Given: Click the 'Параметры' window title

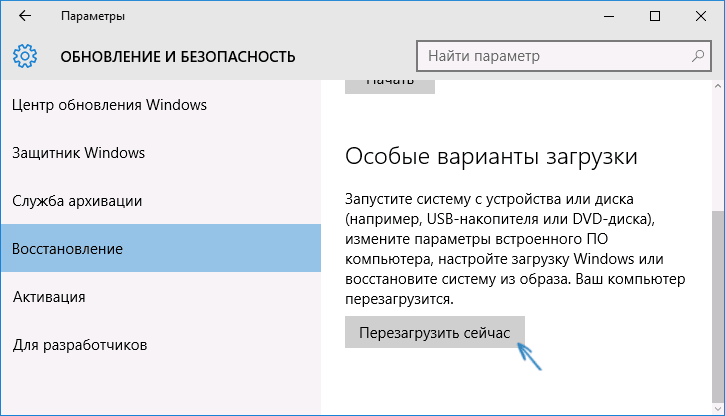Looking at the screenshot, I should point(93,17).
